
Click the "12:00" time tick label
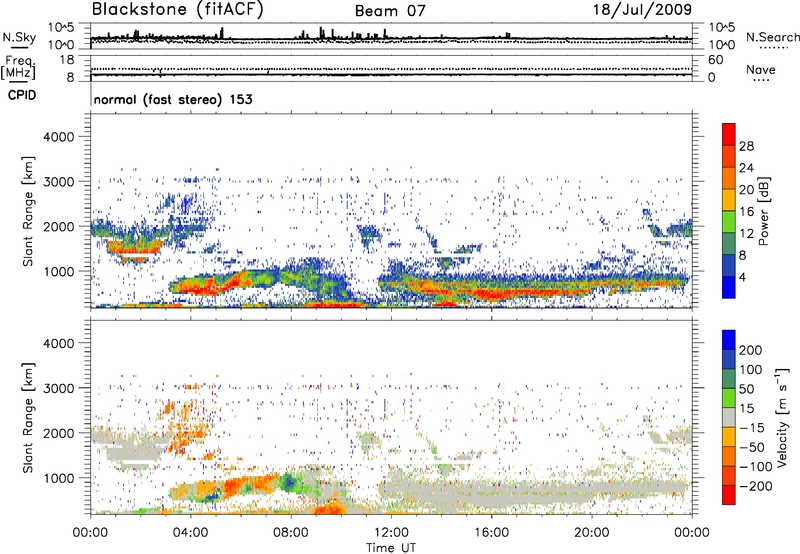(391, 533)
